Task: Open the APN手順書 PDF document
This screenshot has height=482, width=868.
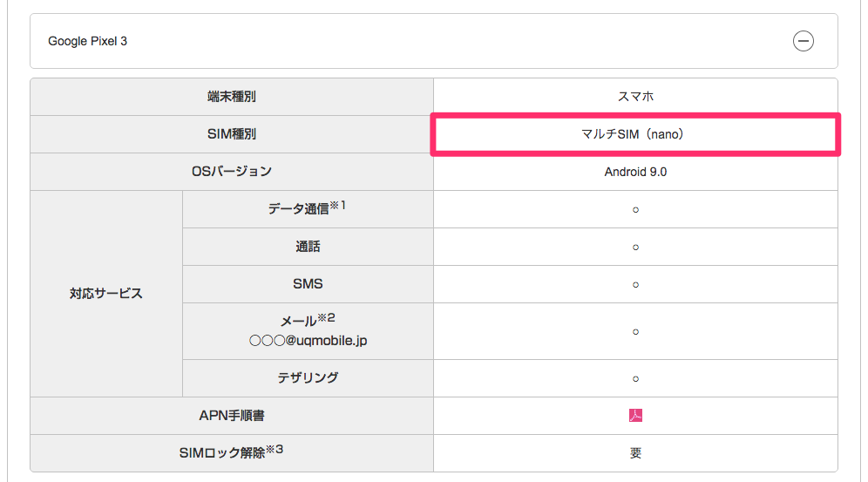Action: point(635,415)
